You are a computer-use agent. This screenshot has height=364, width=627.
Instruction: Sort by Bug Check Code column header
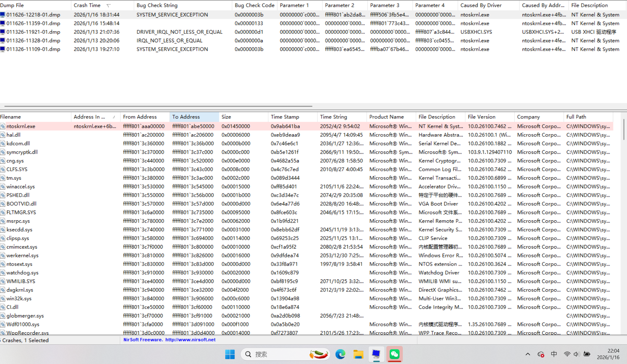click(254, 5)
